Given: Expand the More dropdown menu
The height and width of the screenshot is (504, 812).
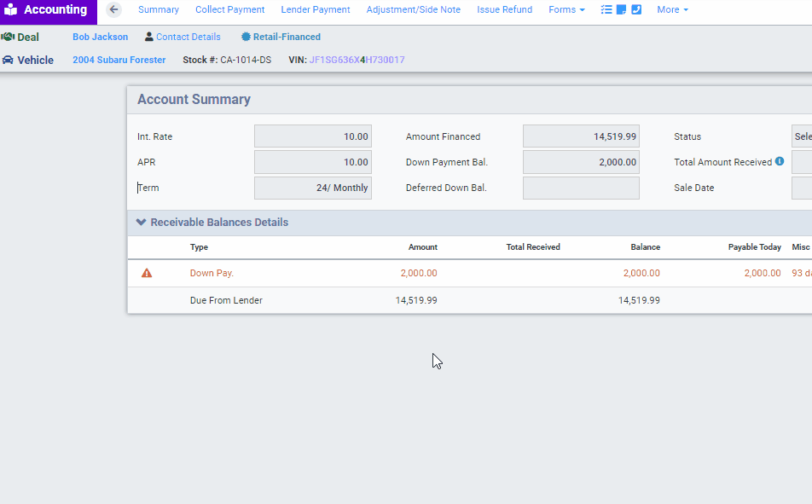Looking at the screenshot, I should (x=672, y=10).
